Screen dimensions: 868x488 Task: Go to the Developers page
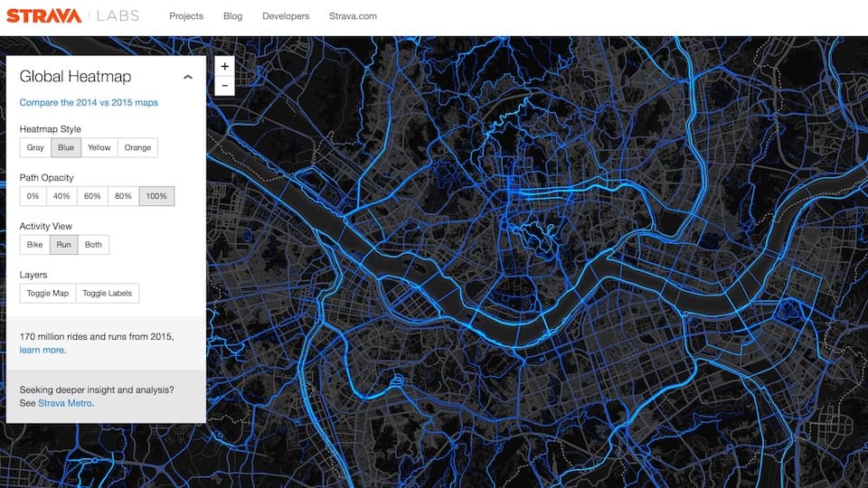[286, 16]
